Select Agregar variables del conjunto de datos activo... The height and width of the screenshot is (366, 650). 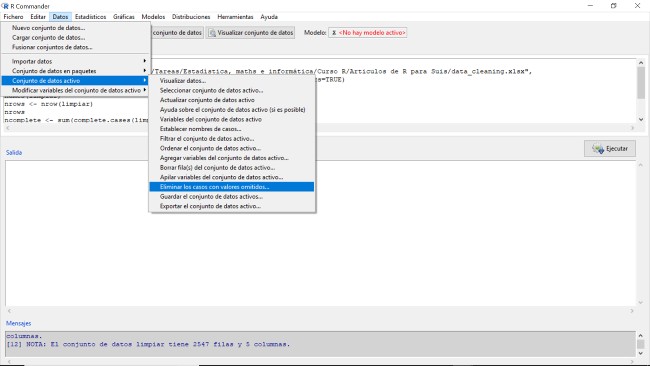point(232,158)
